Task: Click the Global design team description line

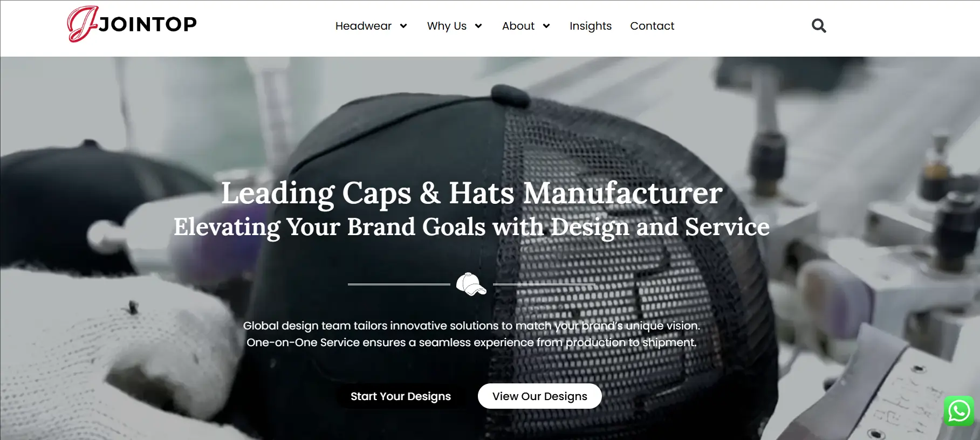Action: click(x=471, y=326)
